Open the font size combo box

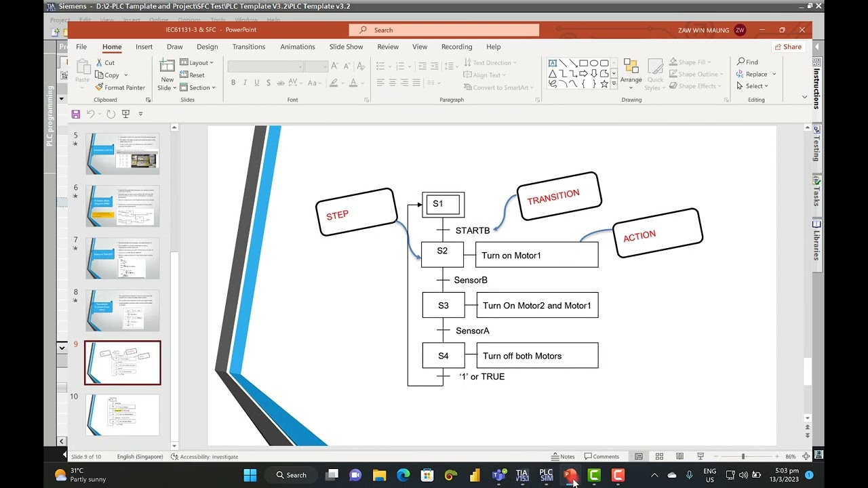[x=316, y=66]
